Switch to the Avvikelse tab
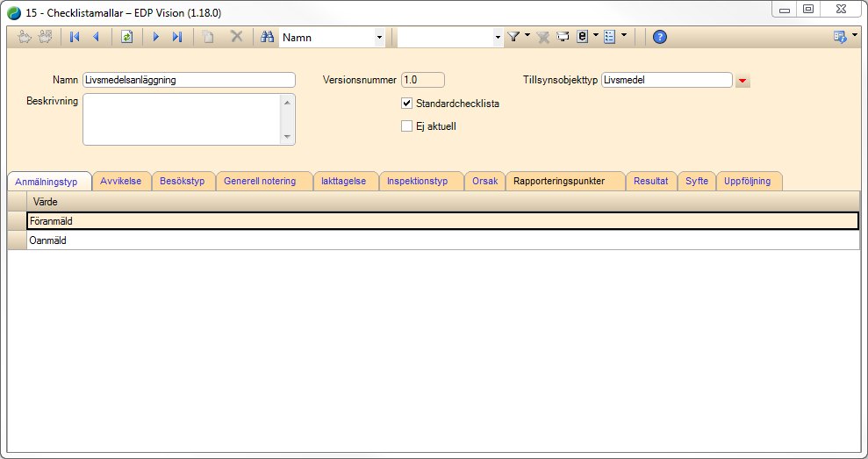The width and height of the screenshot is (868, 459). (x=120, y=182)
